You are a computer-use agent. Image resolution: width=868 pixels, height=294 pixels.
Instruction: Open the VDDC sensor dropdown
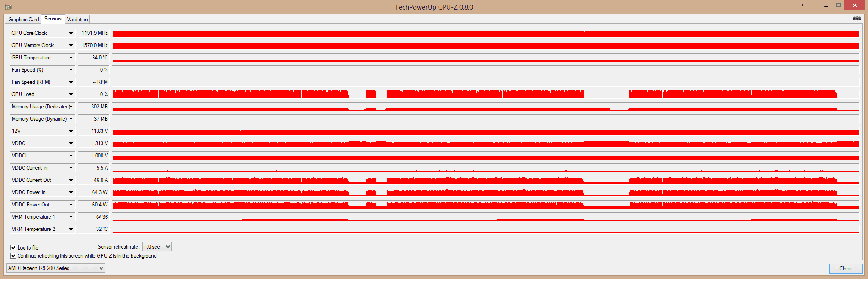click(42, 143)
